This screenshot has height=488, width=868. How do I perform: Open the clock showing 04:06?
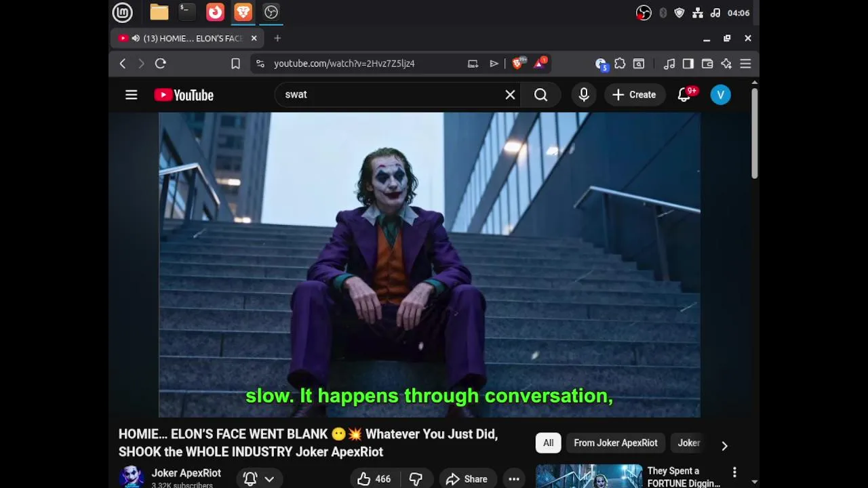738,13
